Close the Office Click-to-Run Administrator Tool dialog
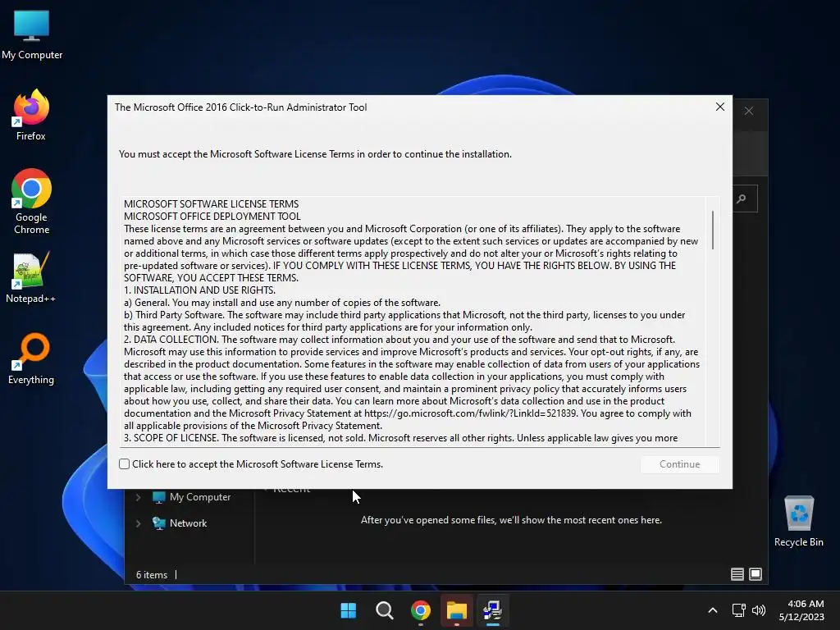This screenshot has height=630, width=840. coord(720,107)
